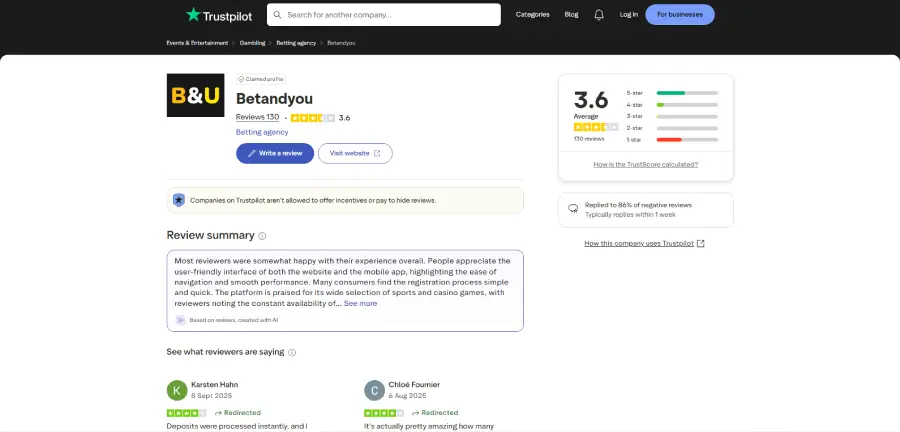The image size is (900, 432).
Task: Click Chloé Fournier's avatar
Action: point(374,390)
